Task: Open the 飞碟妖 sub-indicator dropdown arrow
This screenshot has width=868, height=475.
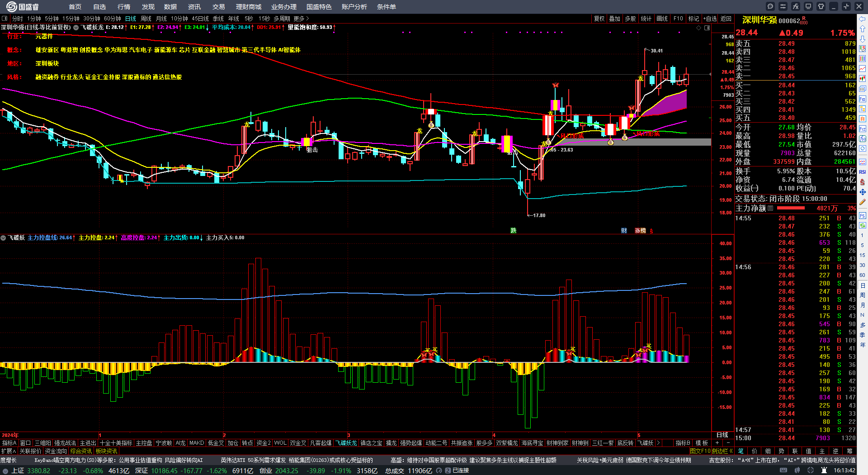Action: coord(3,237)
